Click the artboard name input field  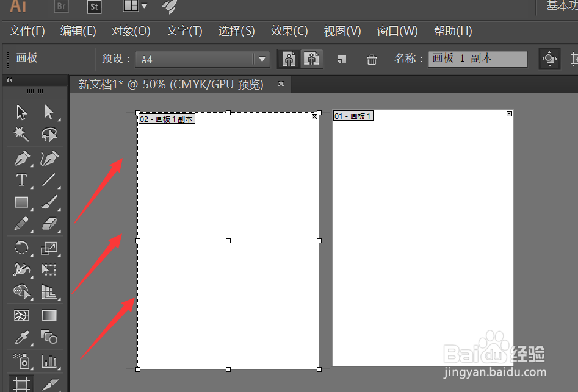click(477, 59)
